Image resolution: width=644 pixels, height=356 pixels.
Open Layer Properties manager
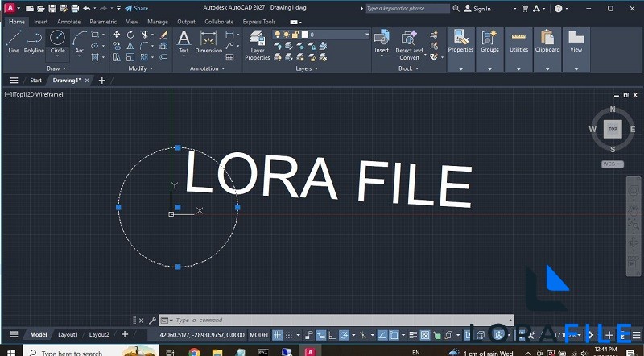point(257,45)
